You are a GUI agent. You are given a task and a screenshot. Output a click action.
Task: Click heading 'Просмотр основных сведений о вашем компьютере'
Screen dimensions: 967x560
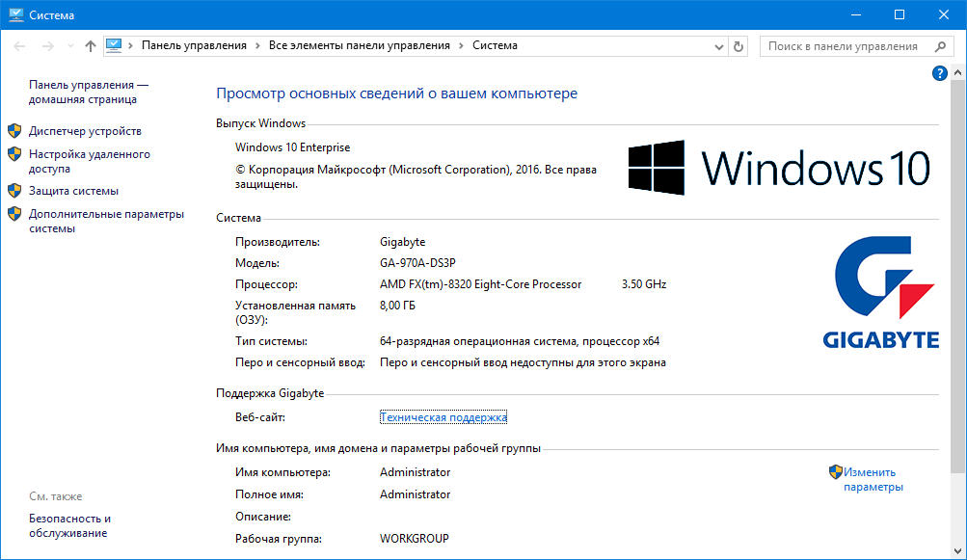pos(396,93)
